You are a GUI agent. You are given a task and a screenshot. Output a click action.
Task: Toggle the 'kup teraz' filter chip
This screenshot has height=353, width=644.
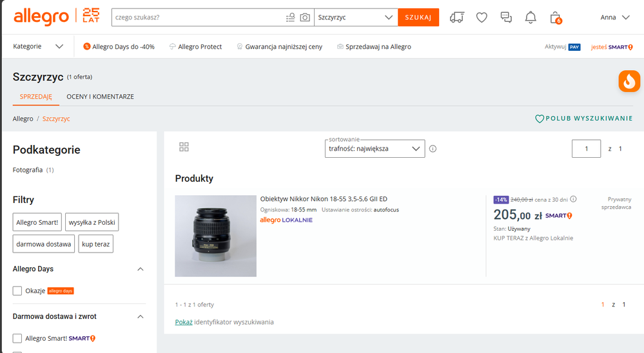(x=95, y=244)
